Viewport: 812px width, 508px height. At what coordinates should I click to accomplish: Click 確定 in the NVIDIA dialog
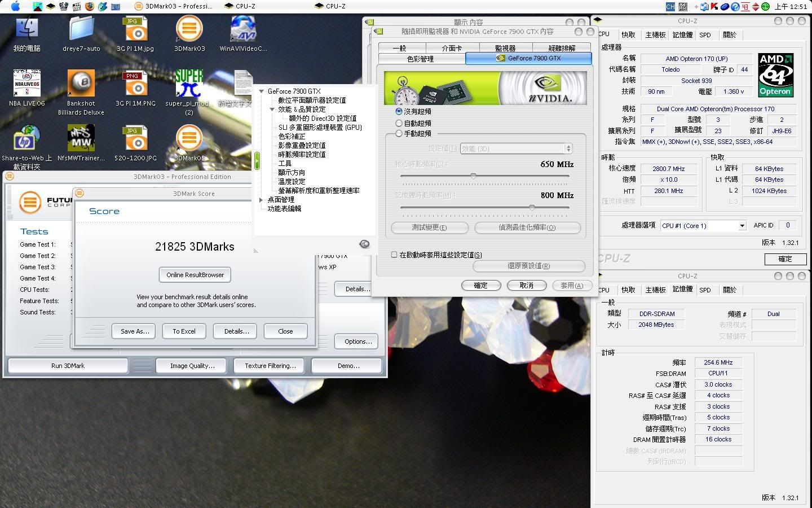click(x=480, y=286)
